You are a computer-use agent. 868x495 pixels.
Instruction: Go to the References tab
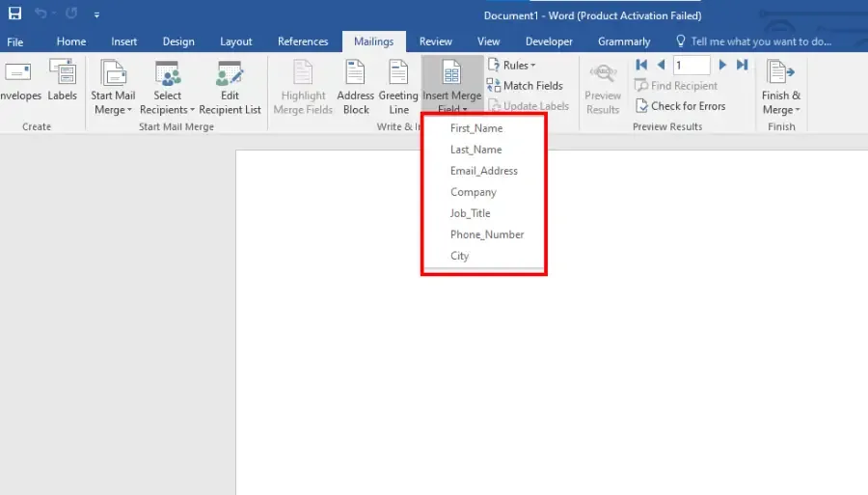(x=303, y=41)
